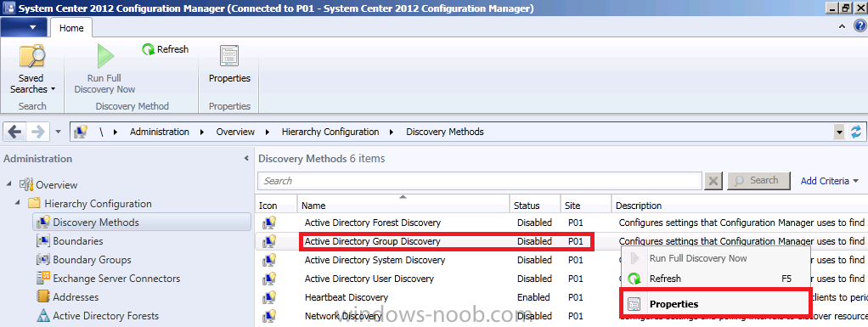The width and height of the screenshot is (868, 327).
Task: Open Boundaries in the tree
Action: coord(78,241)
